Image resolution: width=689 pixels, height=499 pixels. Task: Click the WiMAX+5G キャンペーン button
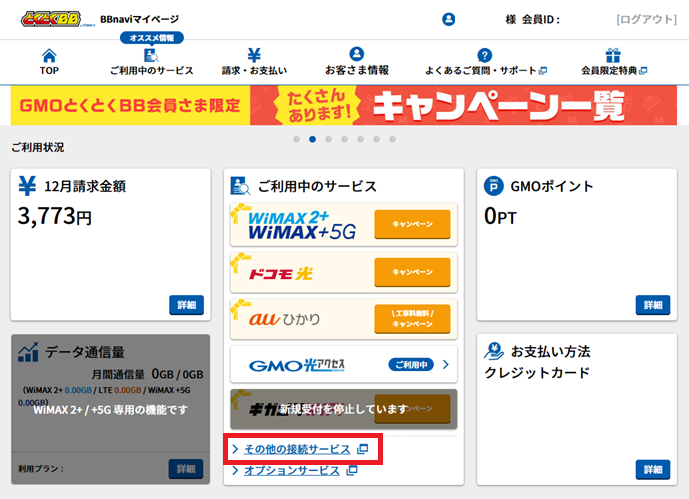coord(412,225)
